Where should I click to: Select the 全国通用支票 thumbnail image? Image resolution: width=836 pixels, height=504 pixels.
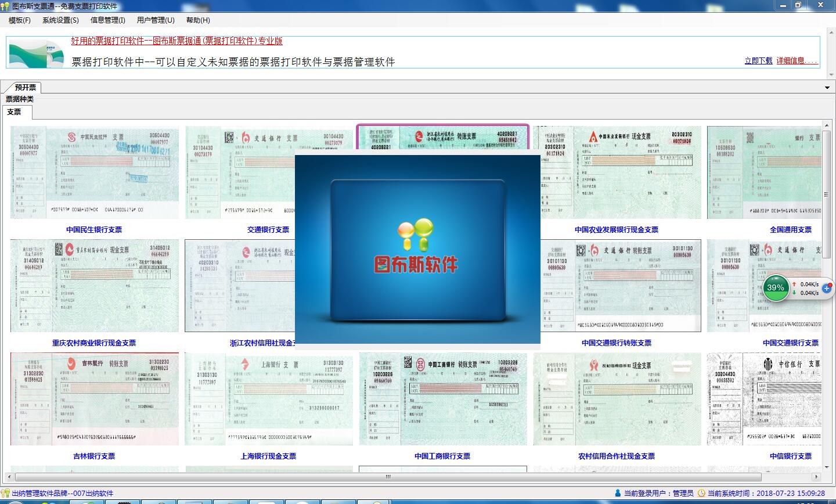(x=764, y=172)
